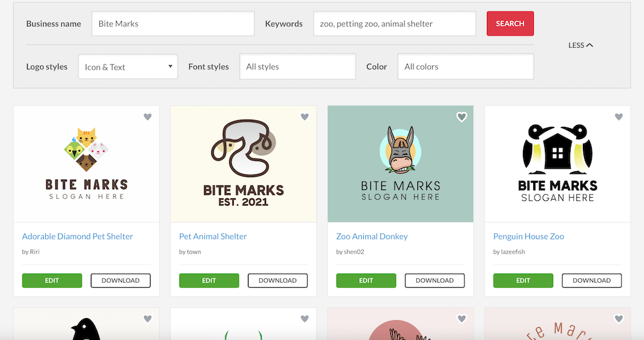Download the Pet Animal Shelter logo
Viewport: 644px width, 340px height.
coord(278,281)
